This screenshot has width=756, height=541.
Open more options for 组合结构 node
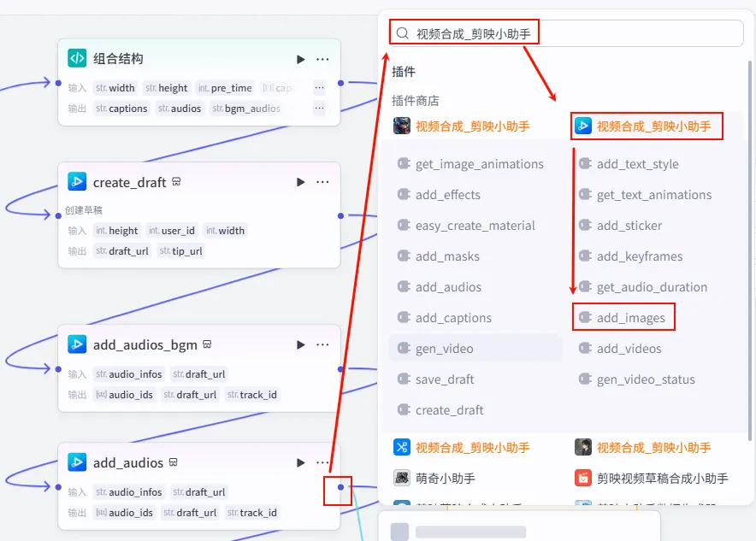click(x=322, y=59)
